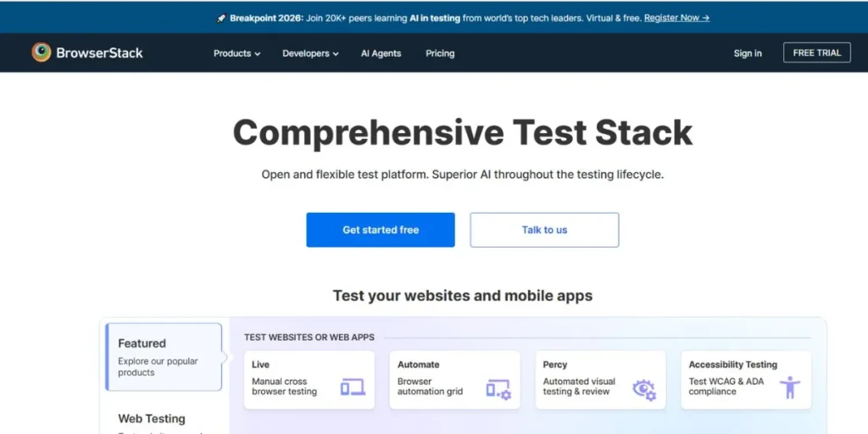Click the Register Now link

point(676,18)
